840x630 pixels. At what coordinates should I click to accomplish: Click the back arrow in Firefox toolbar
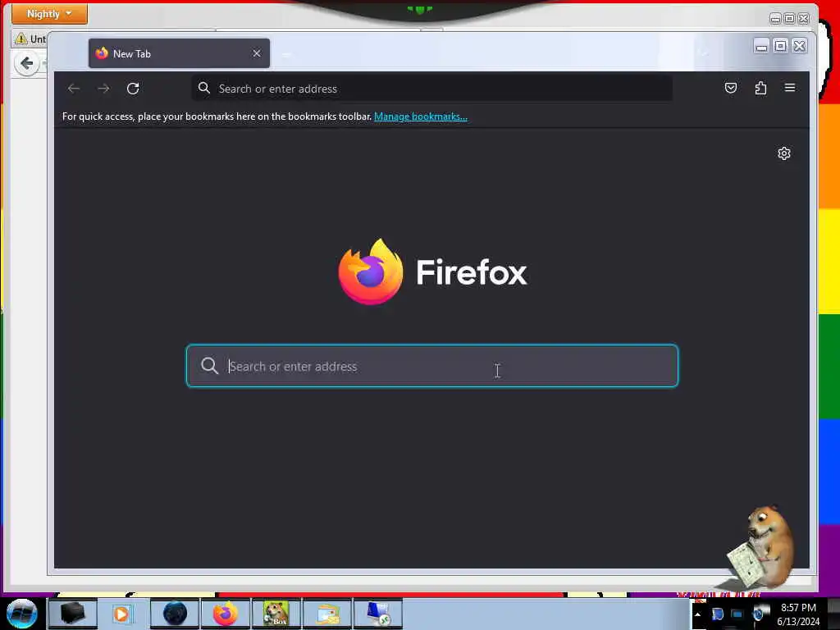(x=74, y=89)
